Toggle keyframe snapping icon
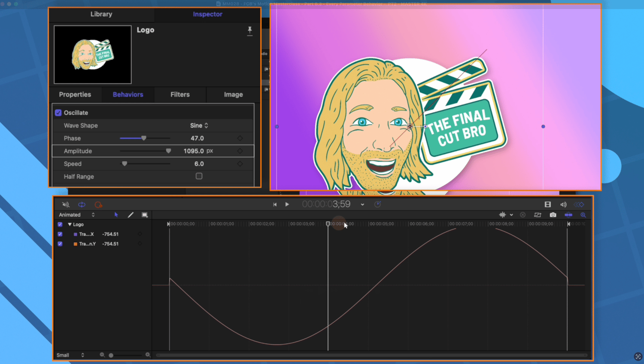Image resolution: width=644 pixels, height=364 pixels. (x=568, y=215)
